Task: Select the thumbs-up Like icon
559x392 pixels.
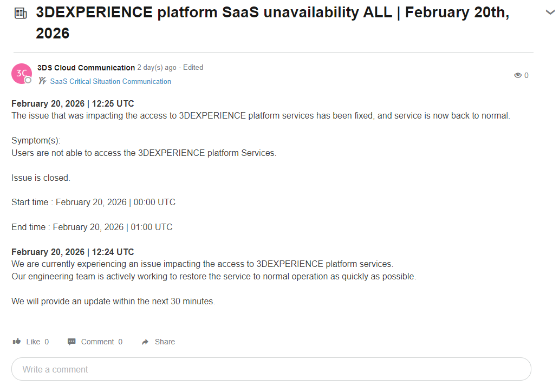Action: [17, 341]
